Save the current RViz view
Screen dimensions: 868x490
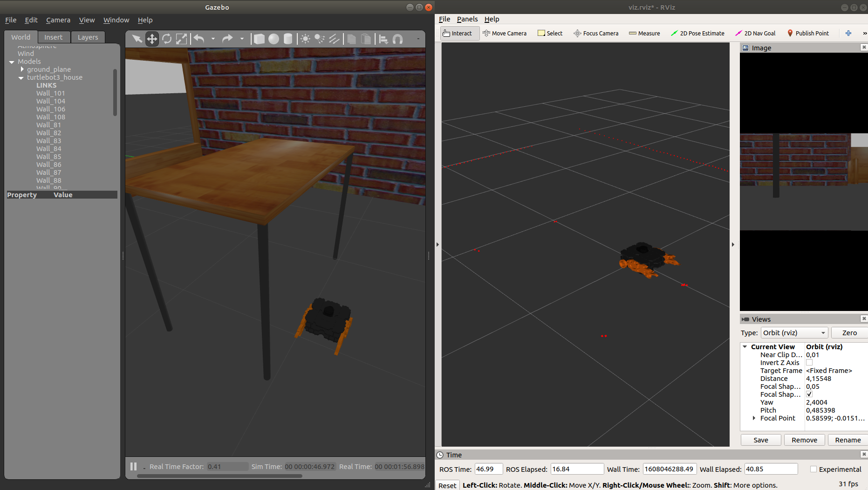coord(761,440)
